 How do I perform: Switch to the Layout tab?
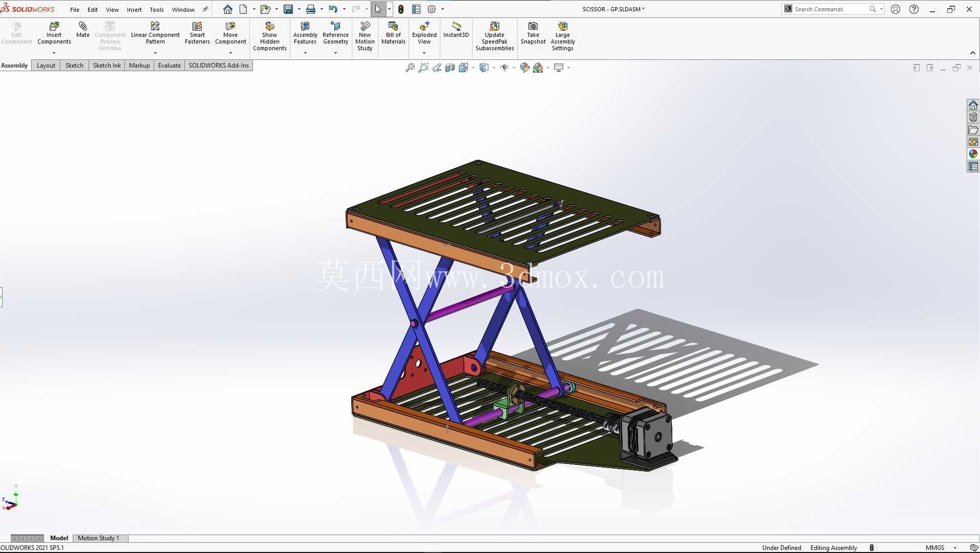point(46,66)
